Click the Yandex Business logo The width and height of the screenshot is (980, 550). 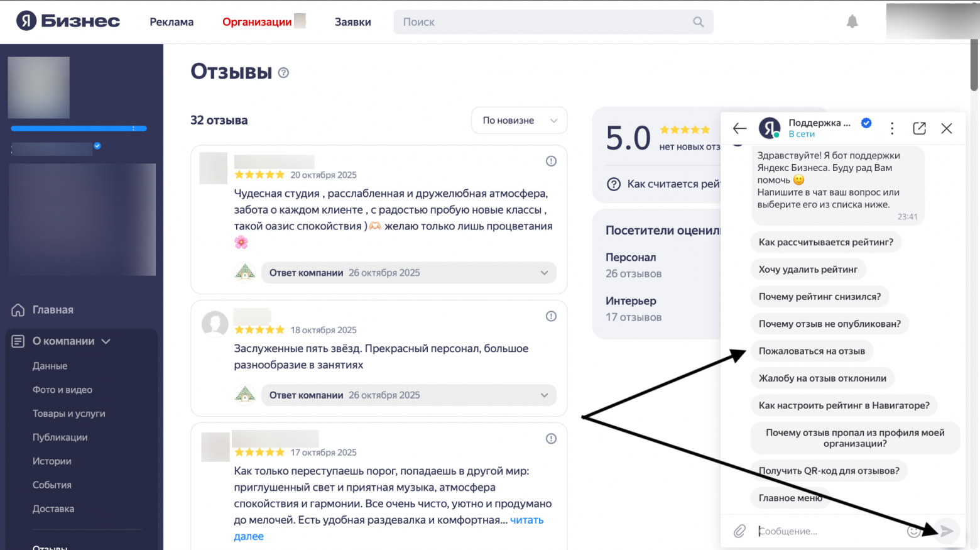tap(68, 21)
